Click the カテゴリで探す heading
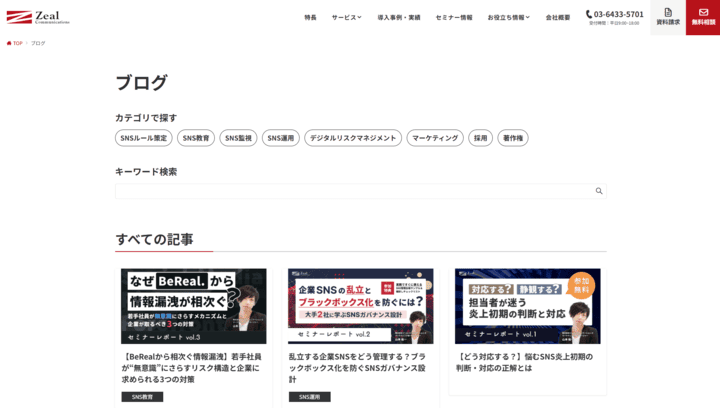Viewport: 720px width, 408px height. 146,118
